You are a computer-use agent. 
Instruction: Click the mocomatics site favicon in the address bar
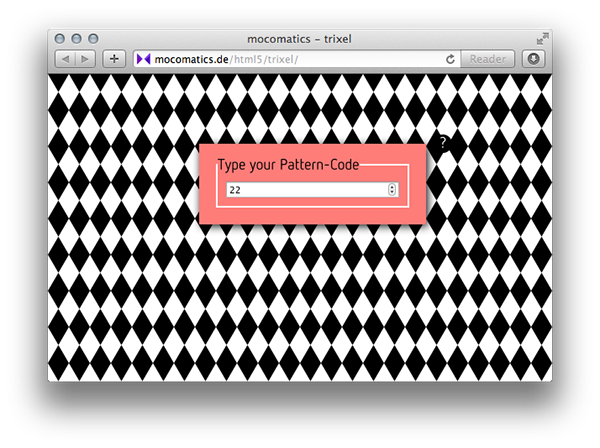pyautogui.click(x=143, y=59)
